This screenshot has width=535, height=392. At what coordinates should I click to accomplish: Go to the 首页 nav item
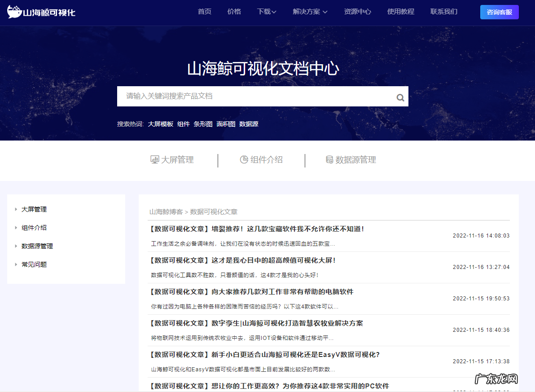pos(204,12)
